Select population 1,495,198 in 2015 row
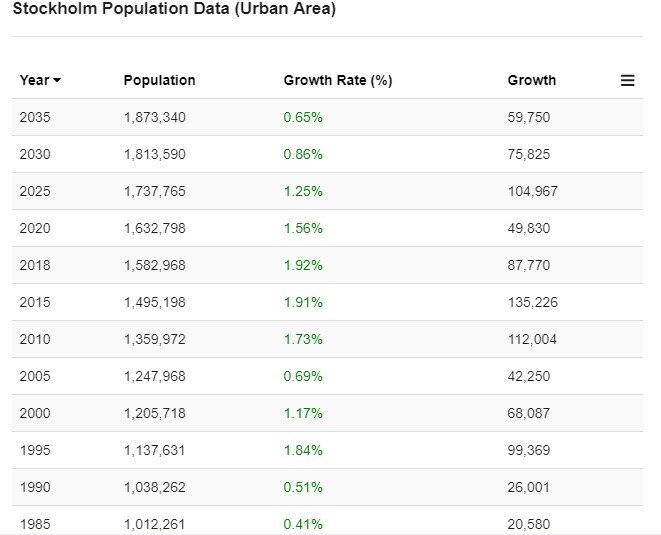This screenshot has width=661, height=535. point(155,302)
